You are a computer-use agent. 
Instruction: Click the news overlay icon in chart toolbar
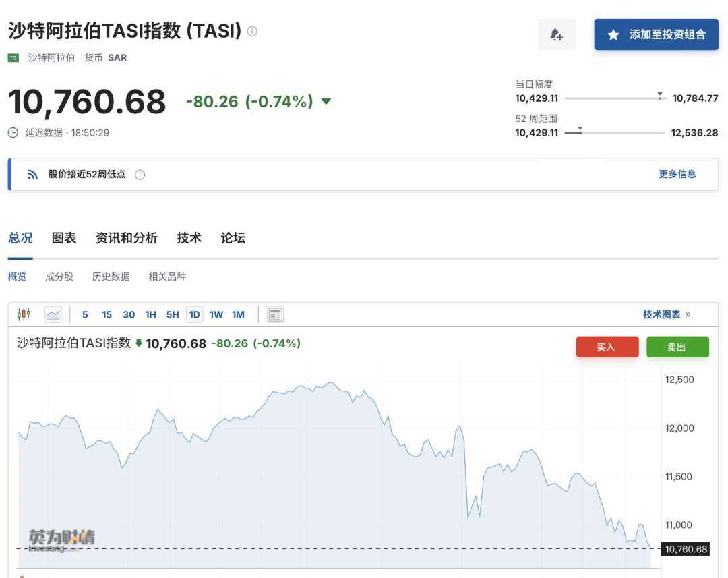pos(275,314)
